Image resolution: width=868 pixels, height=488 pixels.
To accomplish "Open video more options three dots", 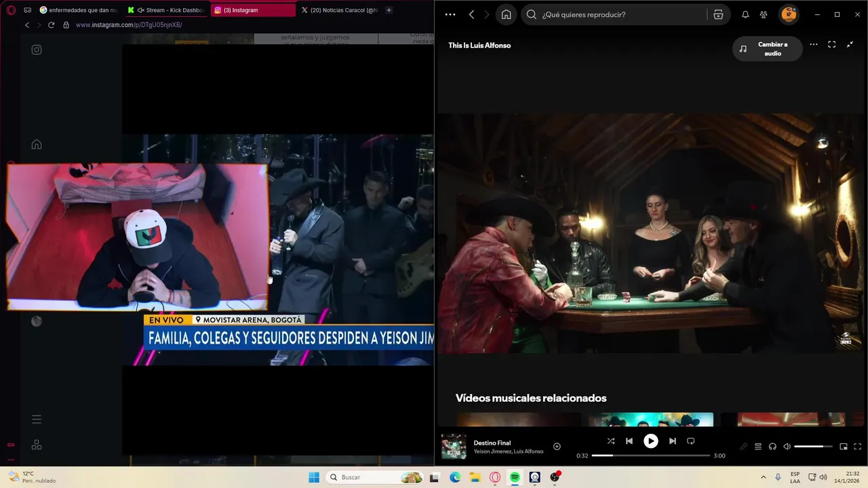I will tap(814, 45).
